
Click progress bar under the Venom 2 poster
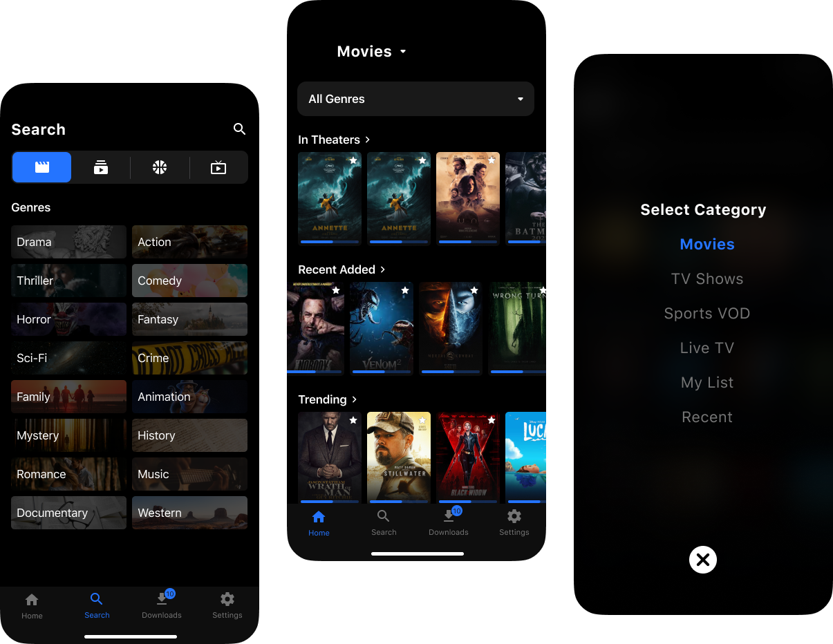382,372
